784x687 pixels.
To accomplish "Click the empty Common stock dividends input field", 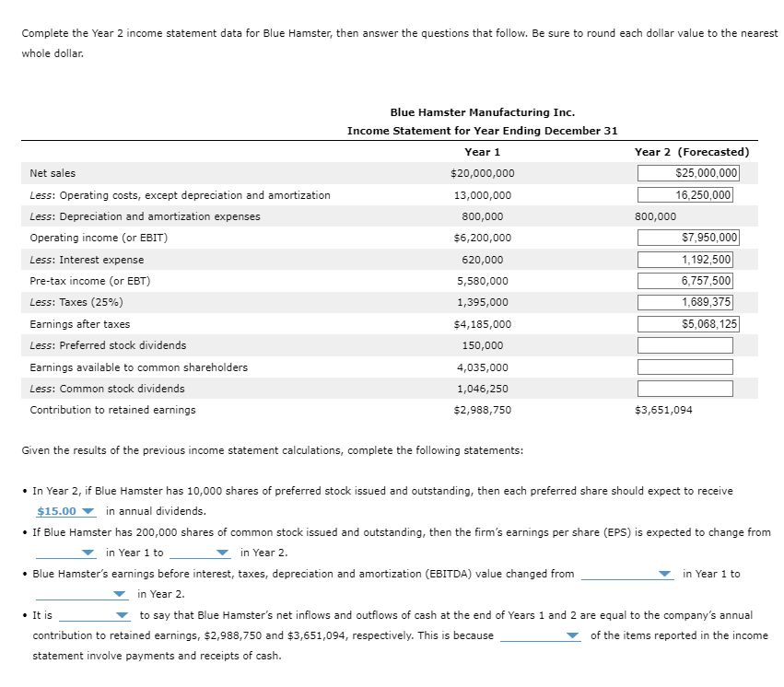I will (686, 388).
